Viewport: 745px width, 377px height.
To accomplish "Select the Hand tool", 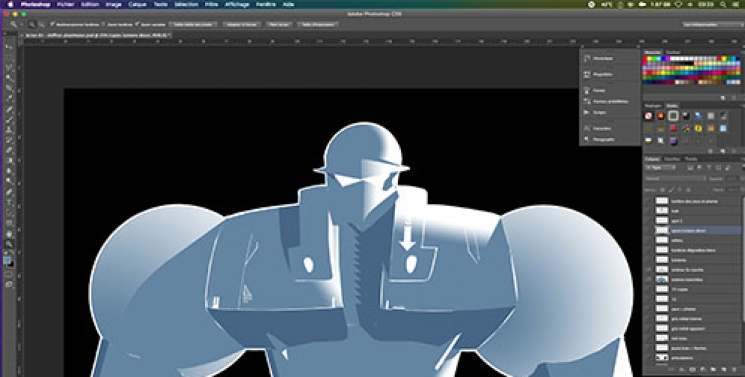I will click(9, 234).
